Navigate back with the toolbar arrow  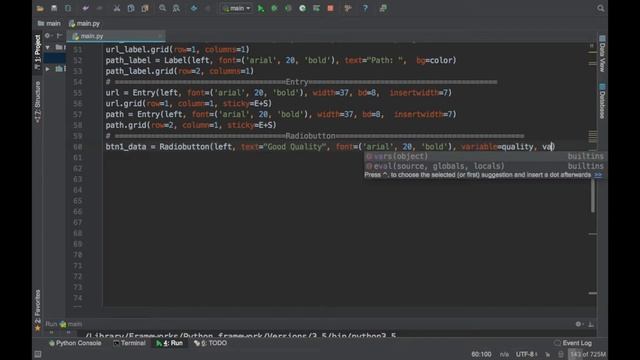(194, 8)
